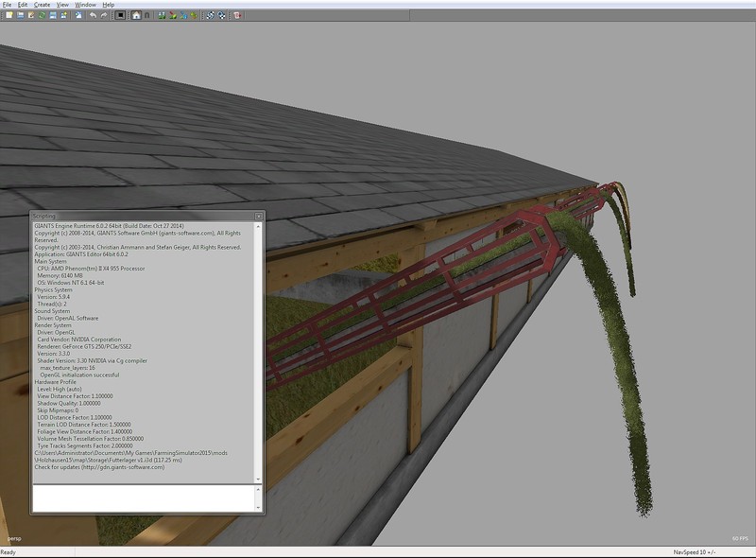Image resolution: width=756 pixels, height=558 pixels.
Task: Click the NavSpeed indicator in status bar
Action: click(695, 552)
